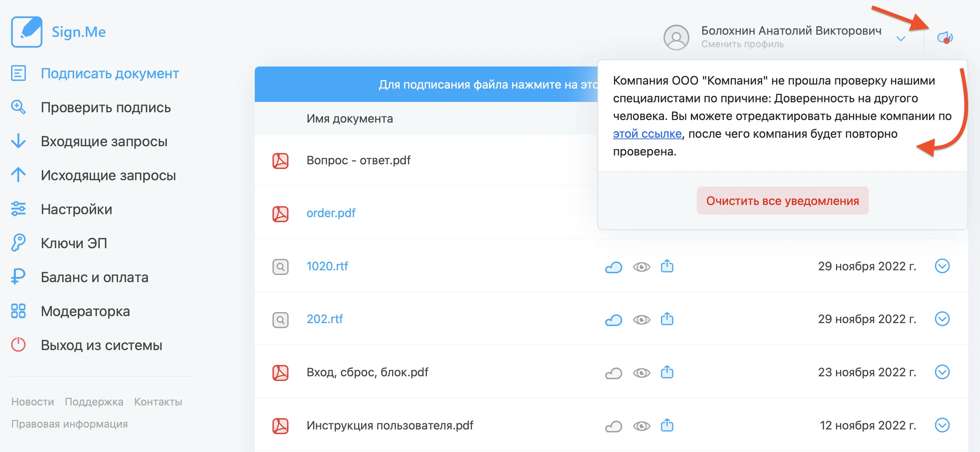Expand the profile dropdown chevron

(901, 39)
